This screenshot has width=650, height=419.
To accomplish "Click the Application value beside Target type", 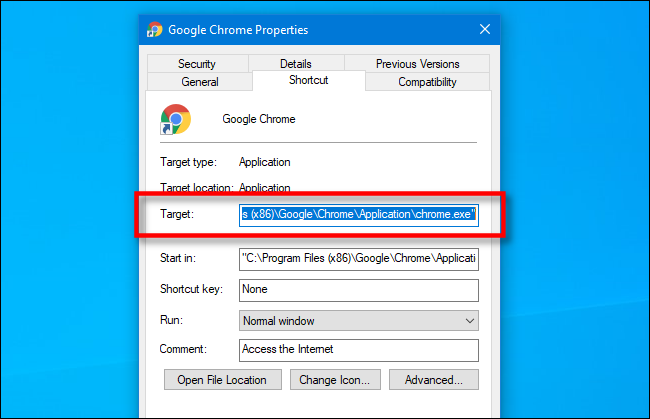I will click(264, 162).
